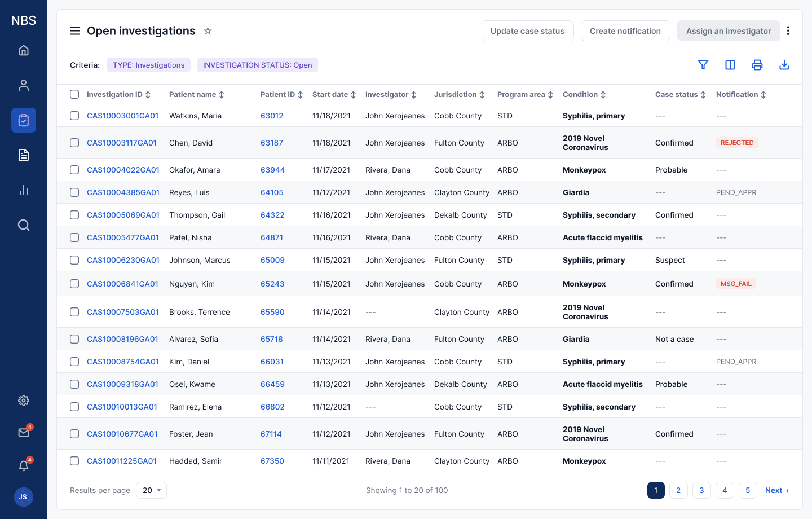This screenshot has width=812, height=519.
Task: Open the filter funnel icon
Action: [x=703, y=65]
